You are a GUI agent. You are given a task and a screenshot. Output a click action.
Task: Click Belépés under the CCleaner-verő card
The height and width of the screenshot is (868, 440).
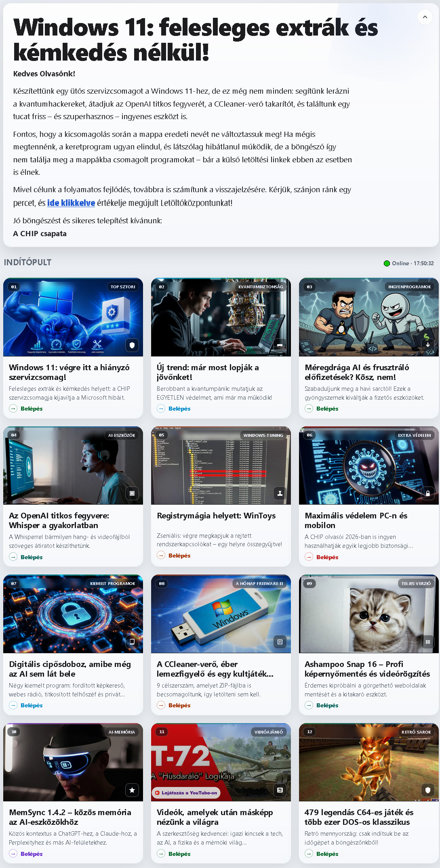tap(179, 705)
